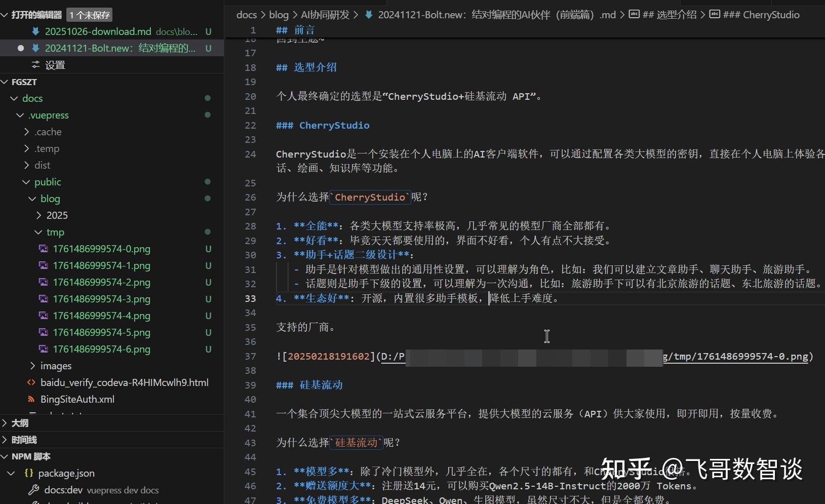Viewport: 825px width, 504px height.
Task: Click the inline code `硅基流动` on line 43
Action: pyautogui.click(x=357, y=443)
